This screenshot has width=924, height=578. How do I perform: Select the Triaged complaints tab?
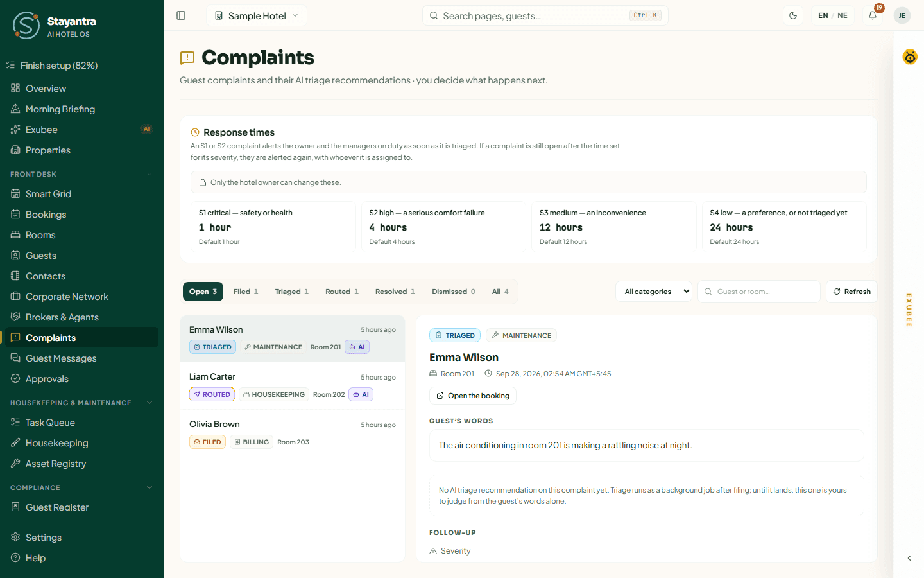point(292,292)
